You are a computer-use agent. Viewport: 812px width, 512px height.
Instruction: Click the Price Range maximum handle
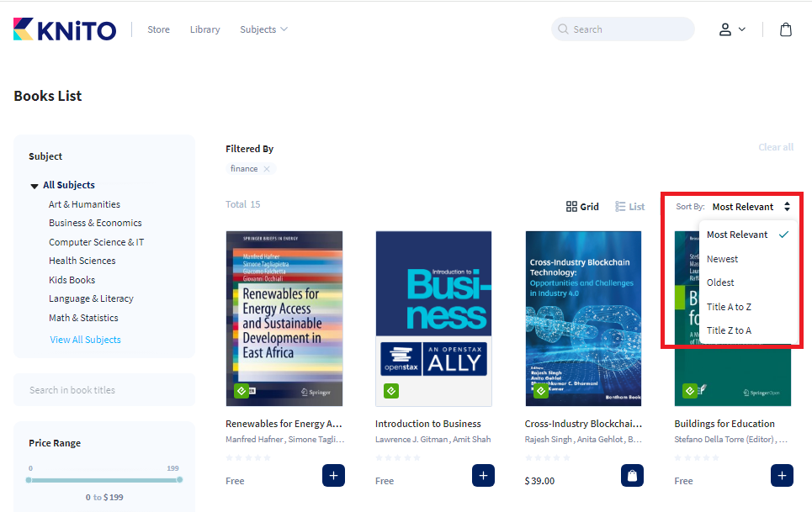pyautogui.click(x=179, y=480)
